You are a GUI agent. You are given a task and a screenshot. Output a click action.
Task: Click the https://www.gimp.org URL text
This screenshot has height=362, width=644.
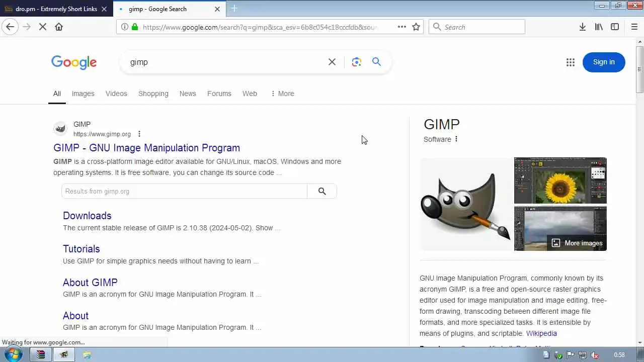[102, 134]
